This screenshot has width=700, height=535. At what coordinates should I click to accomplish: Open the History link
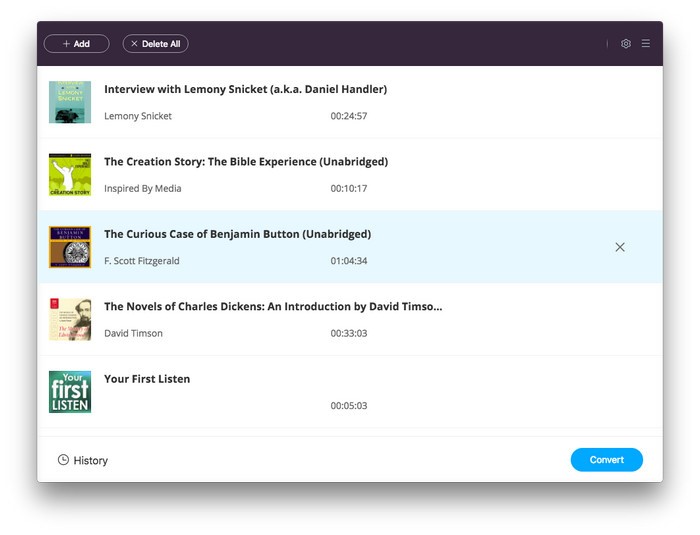pyautogui.click(x=90, y=461)
